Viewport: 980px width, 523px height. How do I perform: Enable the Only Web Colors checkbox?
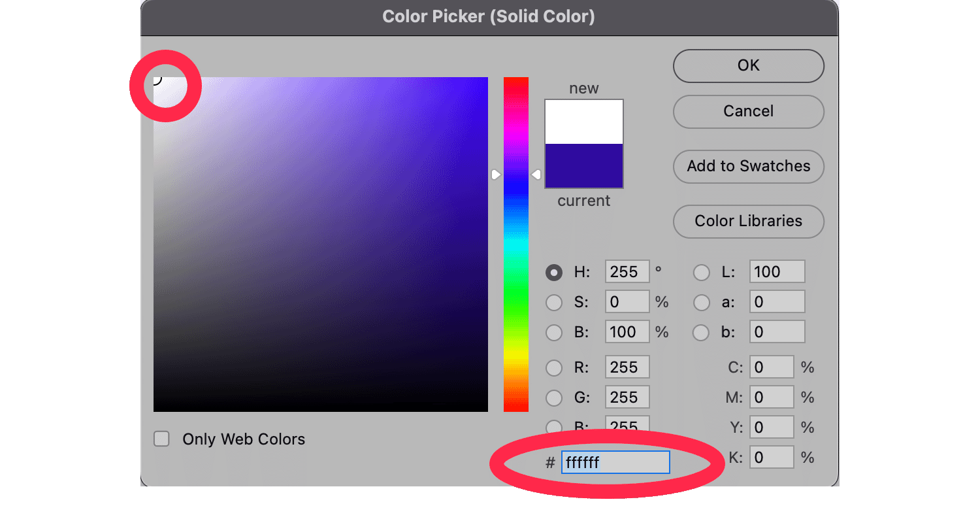click(161, 439)
